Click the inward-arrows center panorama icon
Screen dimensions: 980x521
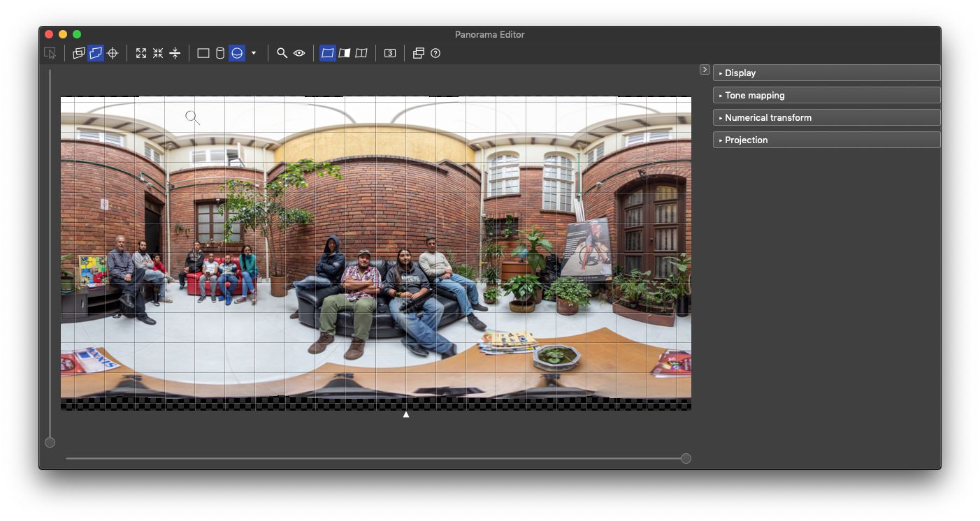click(158, 53)
